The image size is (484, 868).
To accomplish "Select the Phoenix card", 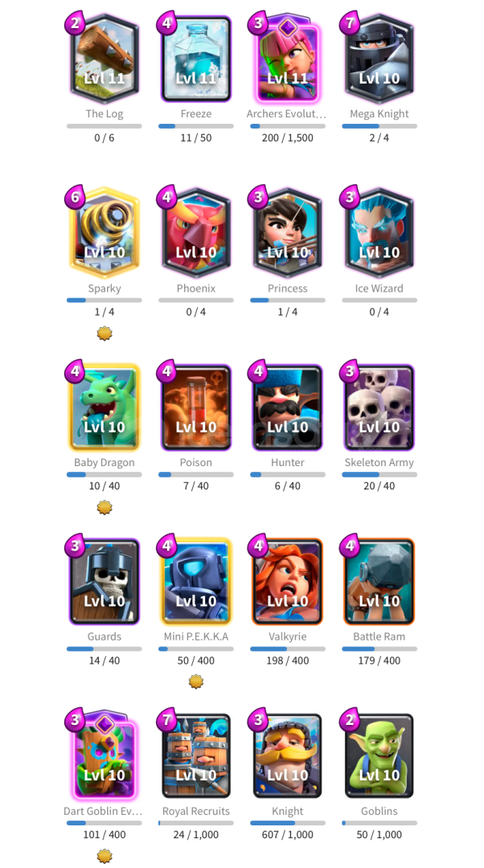I will pos(196,234).
